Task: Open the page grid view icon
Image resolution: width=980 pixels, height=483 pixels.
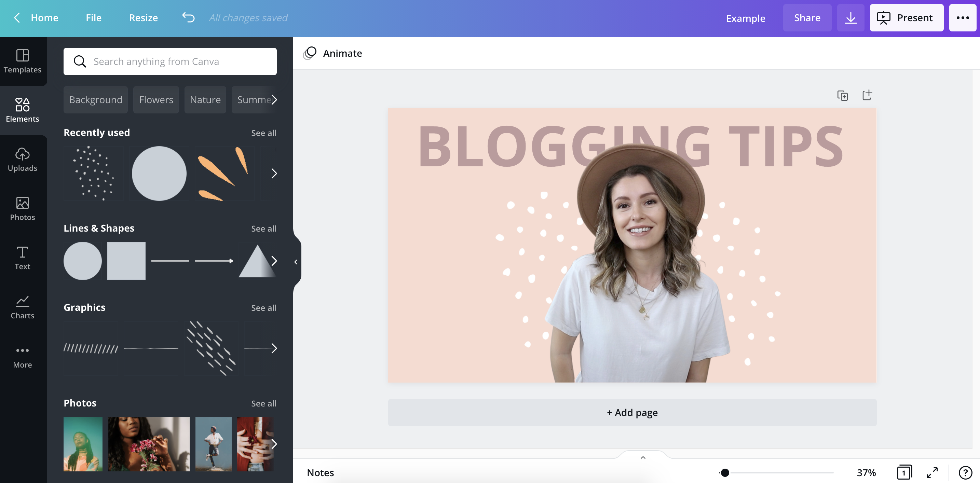Action: point(904,472)
